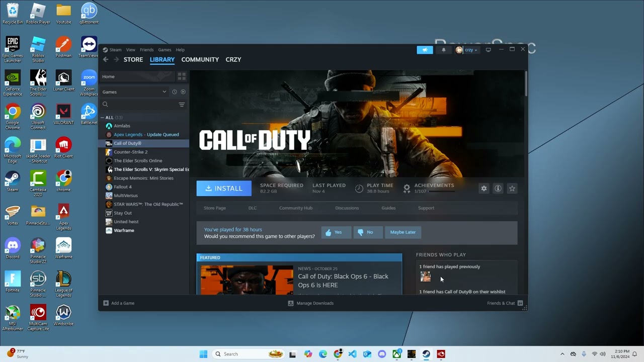Viewport: 644px width, 362px height.
Task: Click the Steam library page scrollbar
Action: (x=526, y=83)
